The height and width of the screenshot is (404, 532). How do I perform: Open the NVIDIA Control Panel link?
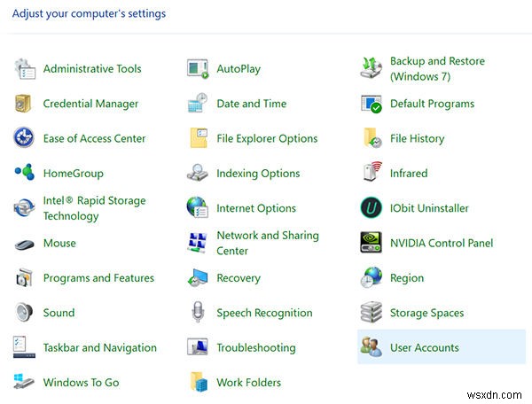[442, 243]
